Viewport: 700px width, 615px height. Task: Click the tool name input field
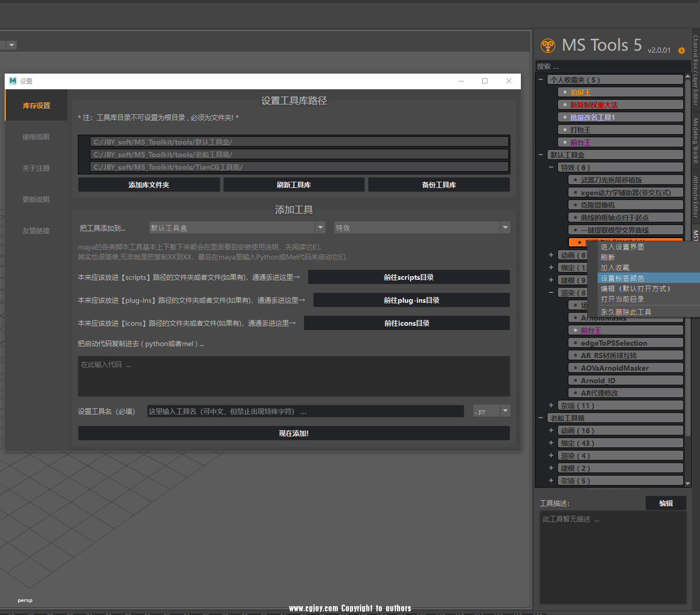coord(306,411)
